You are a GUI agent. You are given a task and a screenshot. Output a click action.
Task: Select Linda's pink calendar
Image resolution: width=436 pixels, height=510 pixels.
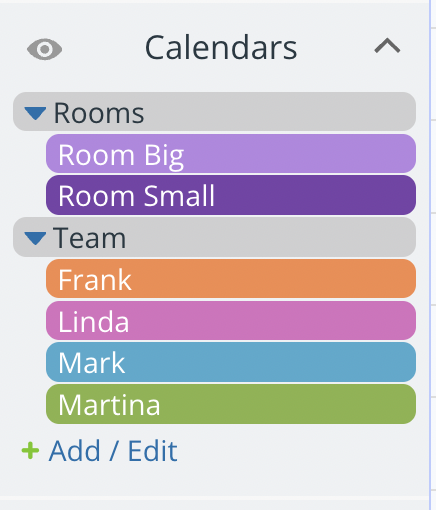pos(231,321)
